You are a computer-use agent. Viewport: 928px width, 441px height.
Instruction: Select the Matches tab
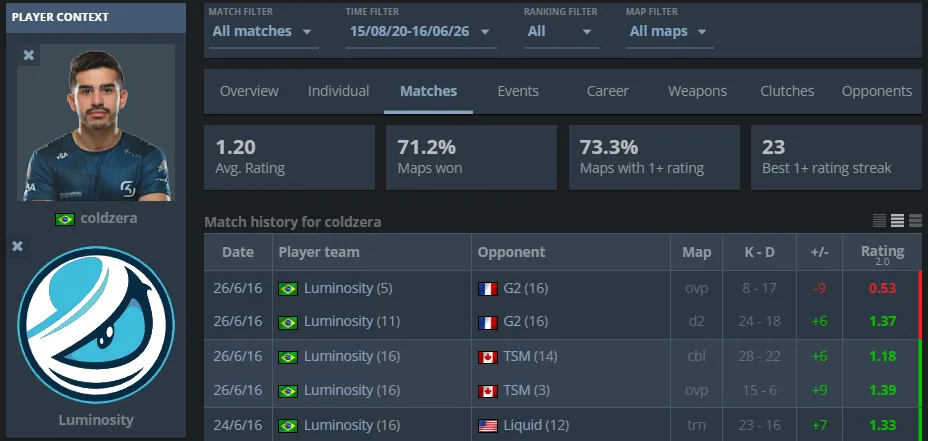point(428,91)
